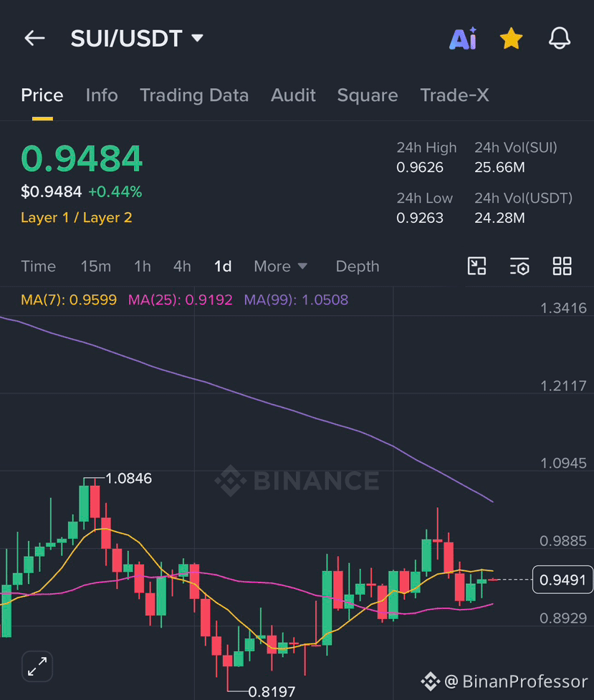Expand the More intervals dropdown
Viewport: 594px width, 700px height.
pyautogui.click(x=280, y=267)
